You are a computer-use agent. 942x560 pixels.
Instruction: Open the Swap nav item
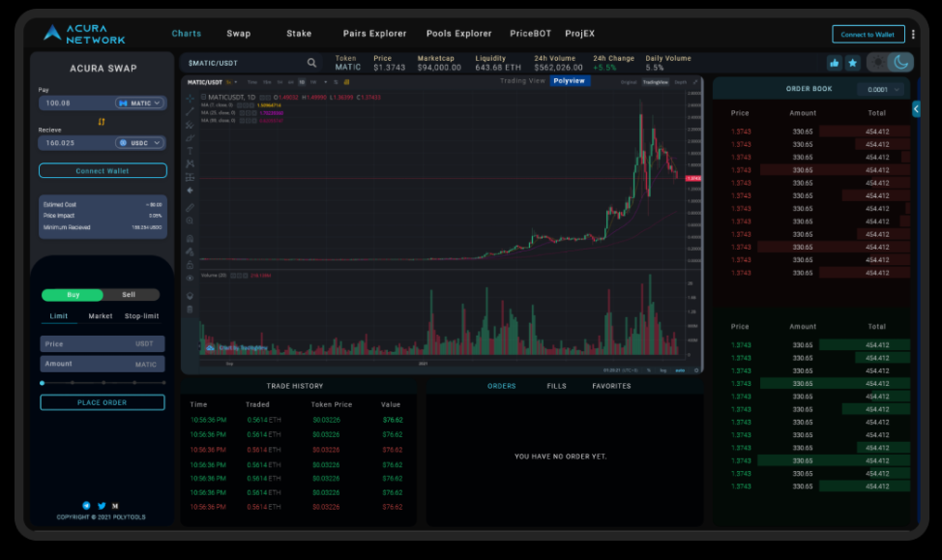click(239, 34)
